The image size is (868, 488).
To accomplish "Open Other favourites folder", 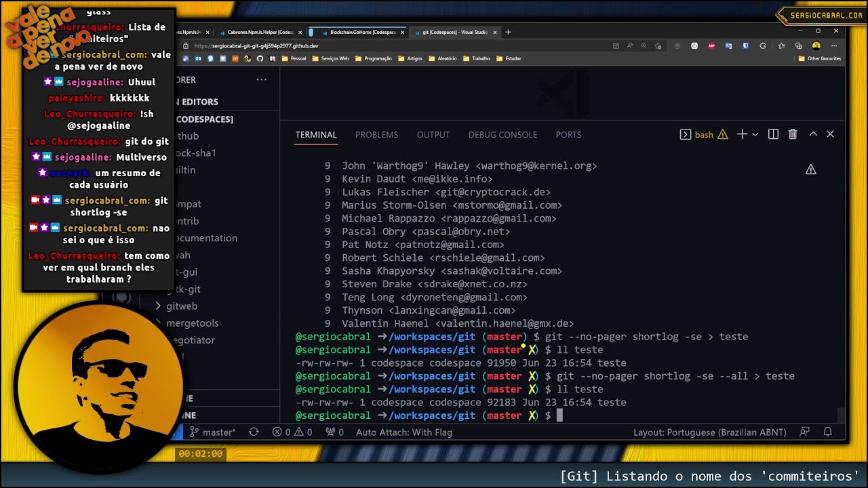I will pyautogui.click(x=821, y=58).
